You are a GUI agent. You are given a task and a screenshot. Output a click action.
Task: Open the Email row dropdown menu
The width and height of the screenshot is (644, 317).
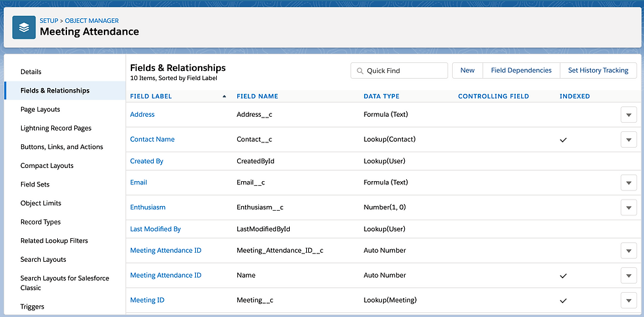coord(628,182)
